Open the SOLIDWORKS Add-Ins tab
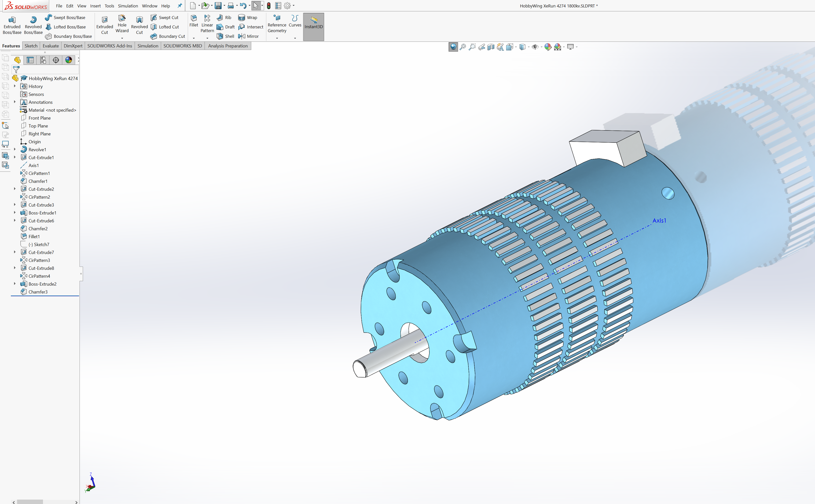 [110, 46]
